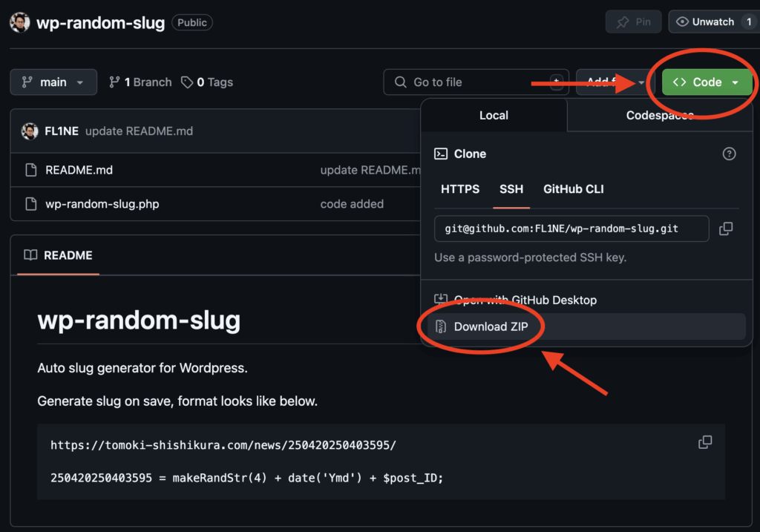Copy the README code block contents
Image resolution: width=760 pixels, height=532 pixels.
pos(705,442)
